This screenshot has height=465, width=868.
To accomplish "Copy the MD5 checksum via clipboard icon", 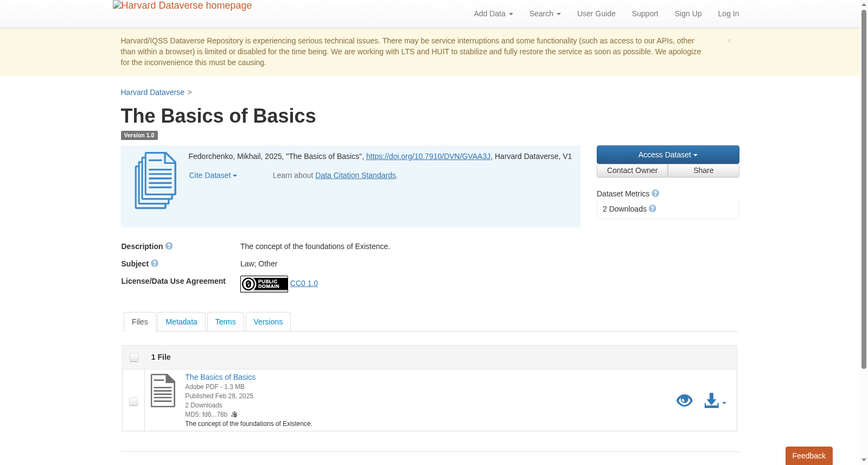I will (234, 415).
